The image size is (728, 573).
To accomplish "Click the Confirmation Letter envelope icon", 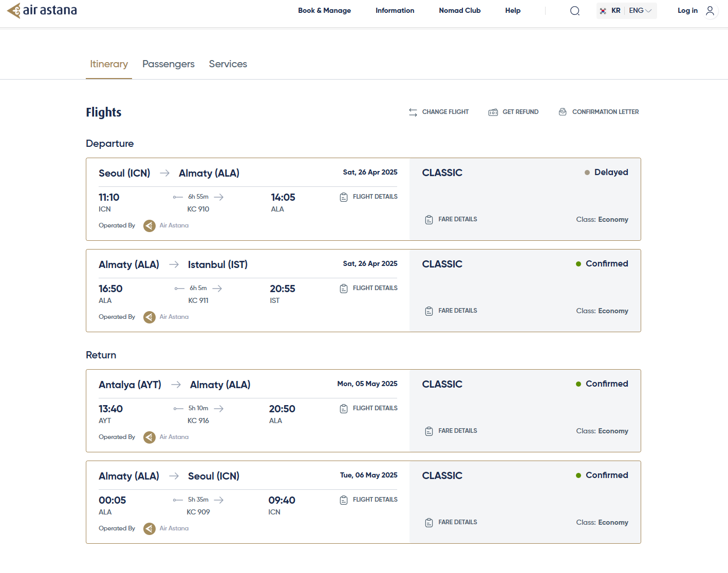I will click(563, 112).
